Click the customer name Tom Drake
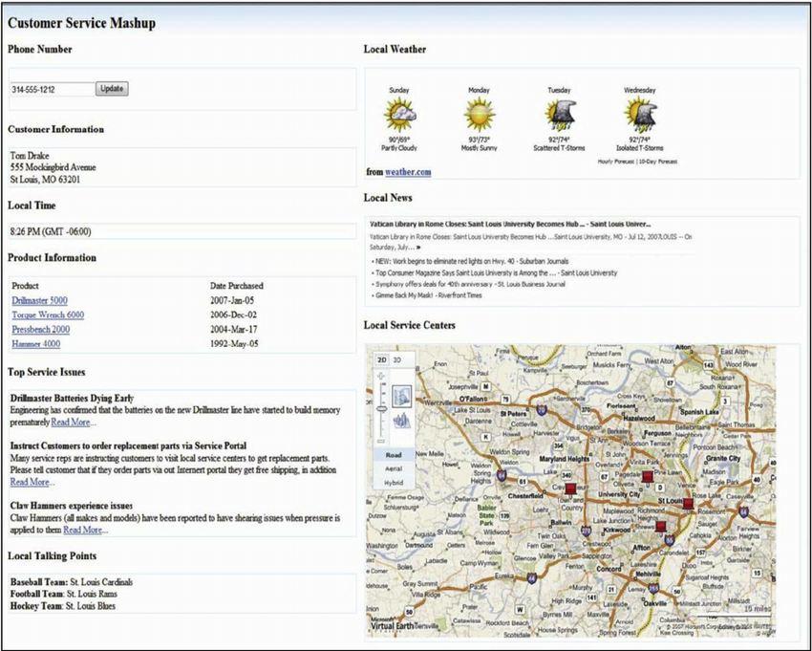The width and height of the screenshot is (812, 651). pyautogui.click(x=30, y=156)
